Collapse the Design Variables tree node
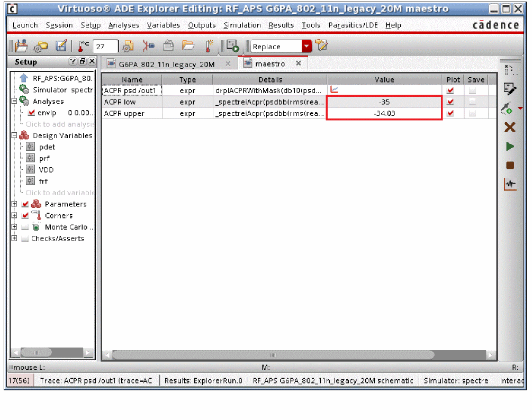 pos(14,135)
